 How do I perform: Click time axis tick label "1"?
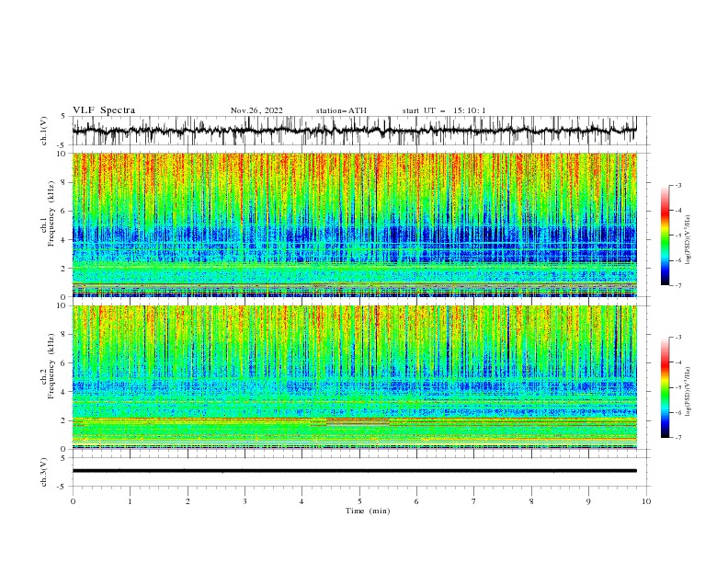[130, 501]
